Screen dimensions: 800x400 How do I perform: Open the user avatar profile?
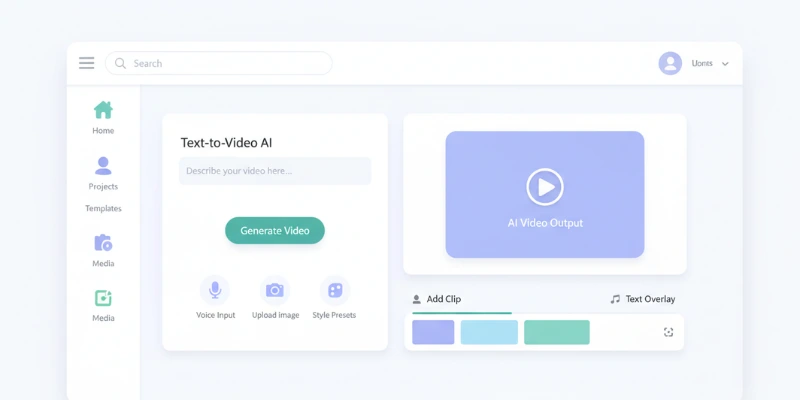coord(670,63)
